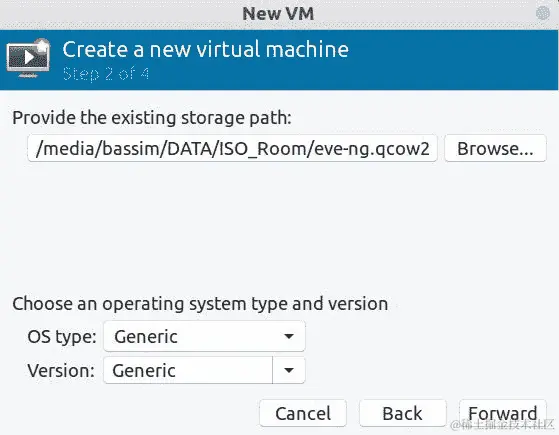559x435 pixels.
Task: Click the play triangle inside the monitor icon
Action: coord(29,57)
